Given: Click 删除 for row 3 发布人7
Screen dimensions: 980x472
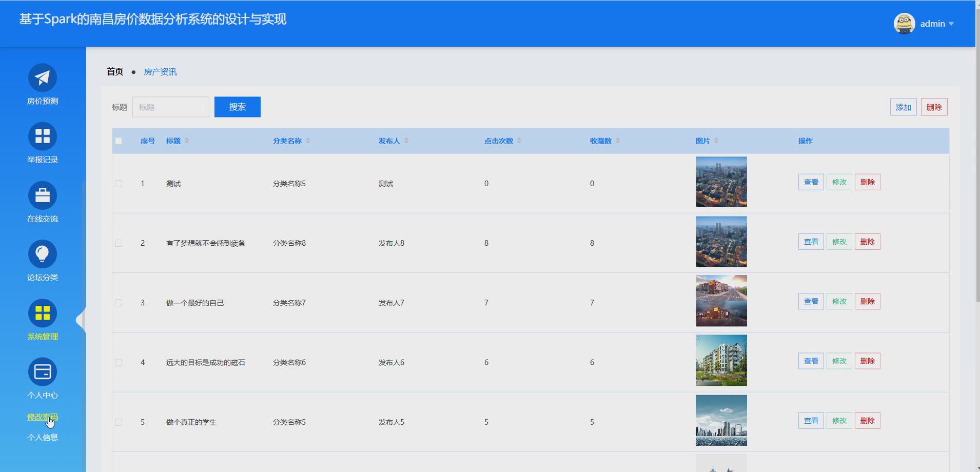Looking at the screenshot, I should pyautogui.click(x=867, y=301).
